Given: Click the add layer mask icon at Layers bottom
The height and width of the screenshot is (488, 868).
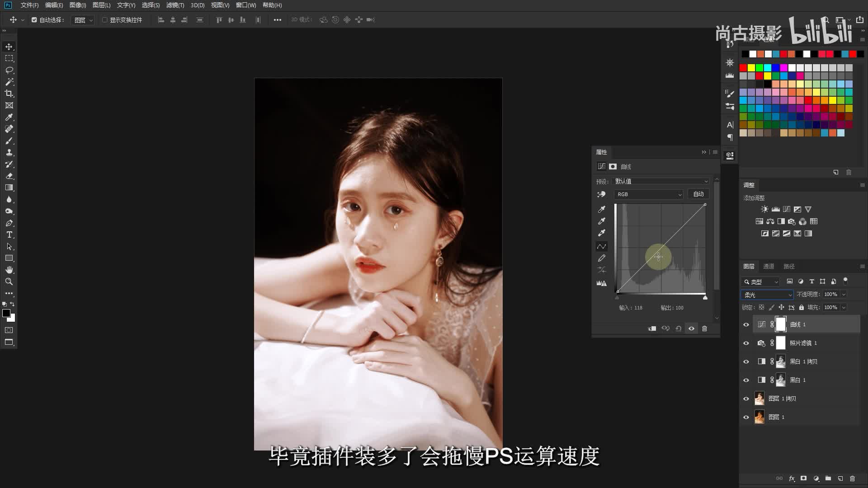Looking at the screenshot, I should (x=803, y=479).
